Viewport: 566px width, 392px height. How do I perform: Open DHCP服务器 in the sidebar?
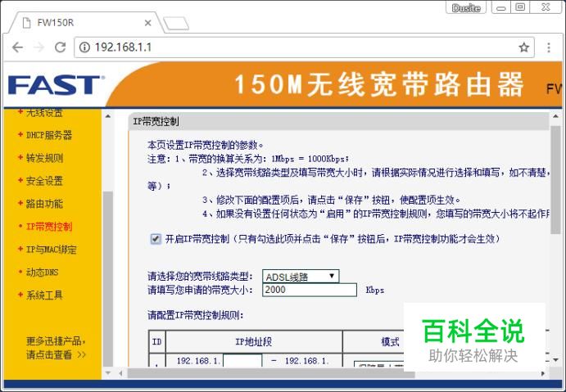pyautogui.click(x=48, y=135)
